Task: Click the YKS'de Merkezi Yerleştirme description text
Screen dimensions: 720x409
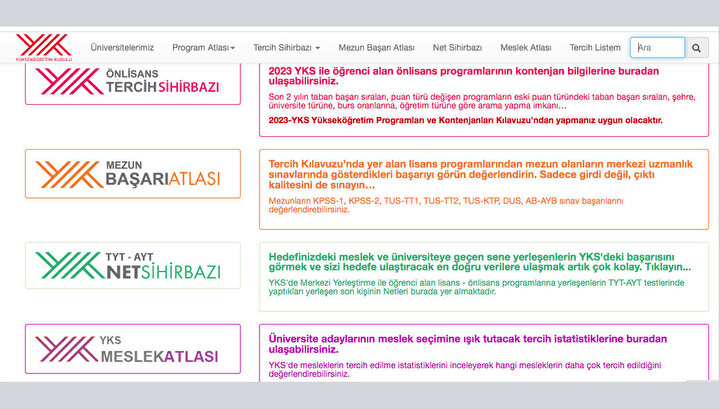Action: click(x=477, y=287)
